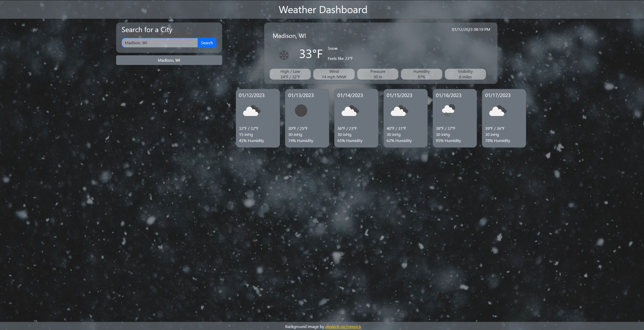Click the 01/13/2023 forecast date heading
This screenshot has width=644, height=330.
pos(301,95)
